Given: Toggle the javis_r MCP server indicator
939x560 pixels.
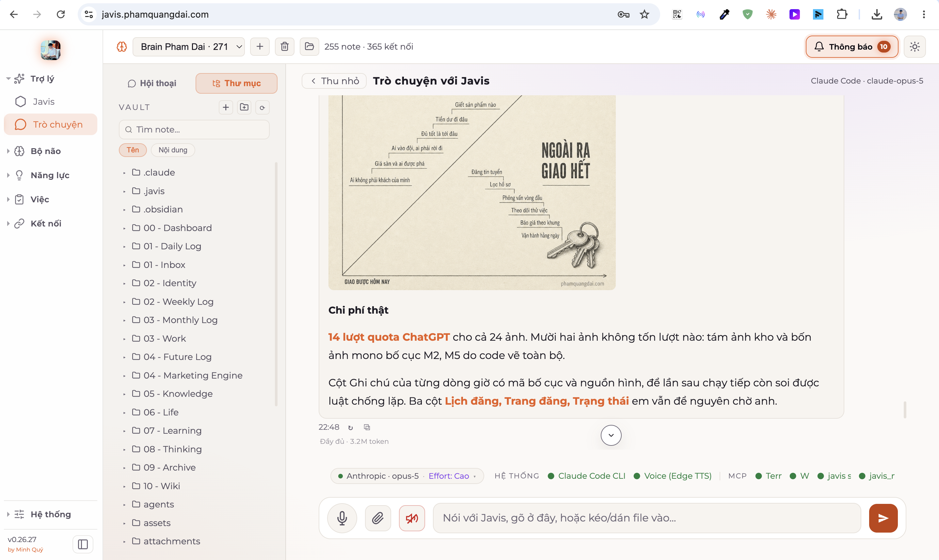Looking at the screenshot, I should [x=877, y=476].
